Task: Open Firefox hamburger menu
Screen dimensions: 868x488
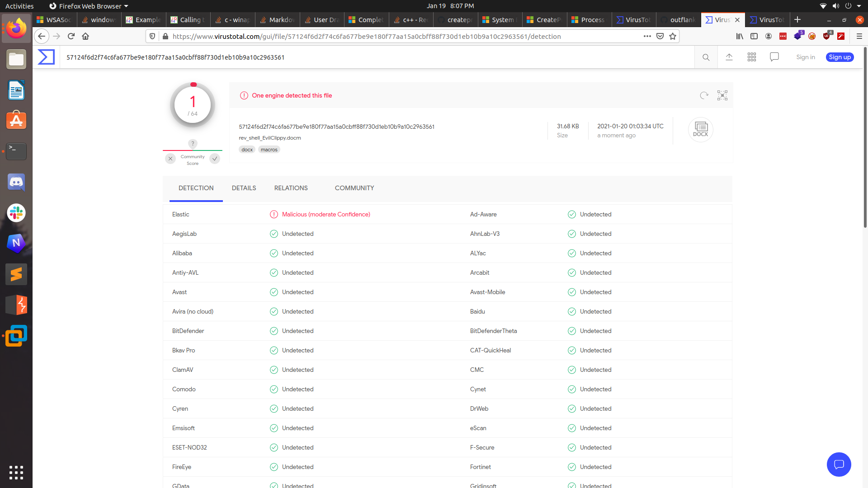Action: (859, 36)
